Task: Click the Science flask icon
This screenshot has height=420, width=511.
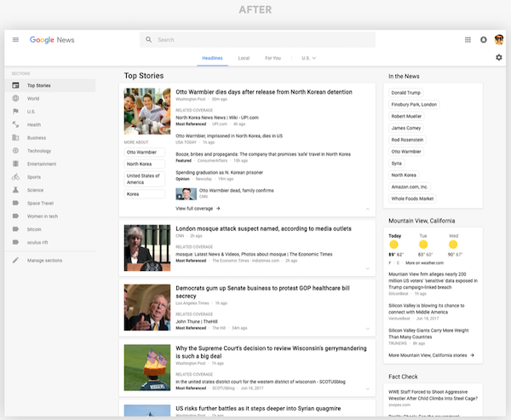Action: 15,190
